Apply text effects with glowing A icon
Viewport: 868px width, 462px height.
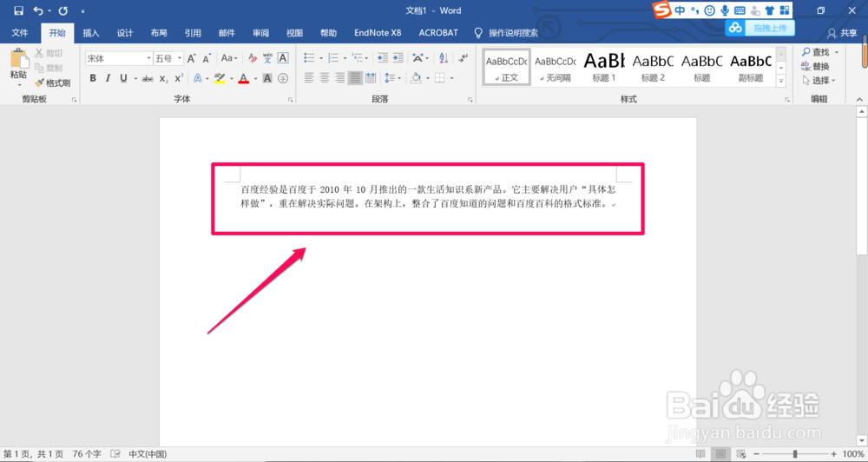(x=198, y=78)
